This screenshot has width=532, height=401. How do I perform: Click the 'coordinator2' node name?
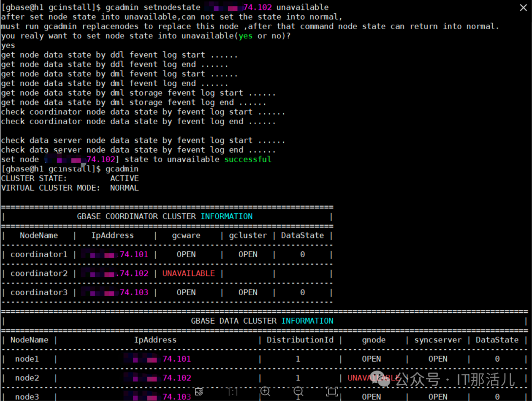[x=39, y=273]
